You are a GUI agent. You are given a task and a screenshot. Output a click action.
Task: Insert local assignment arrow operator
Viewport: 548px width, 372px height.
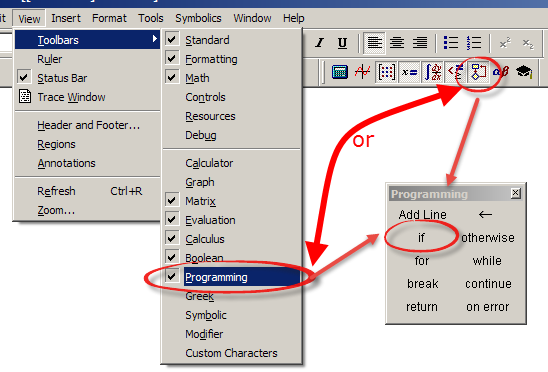[485, 214]
